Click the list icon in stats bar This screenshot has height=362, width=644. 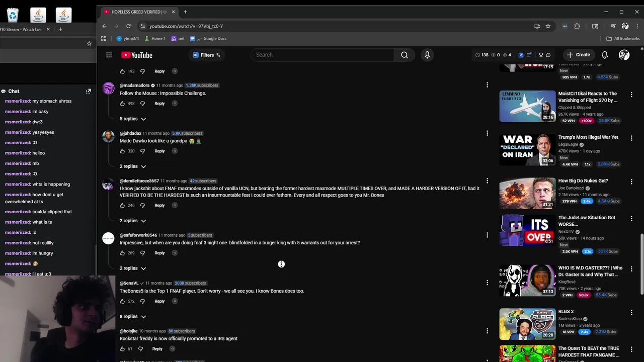coord(529,55)
